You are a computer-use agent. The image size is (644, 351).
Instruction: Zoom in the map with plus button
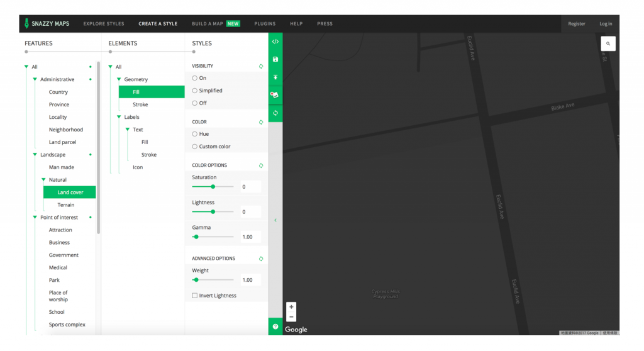tap(291, 307)
